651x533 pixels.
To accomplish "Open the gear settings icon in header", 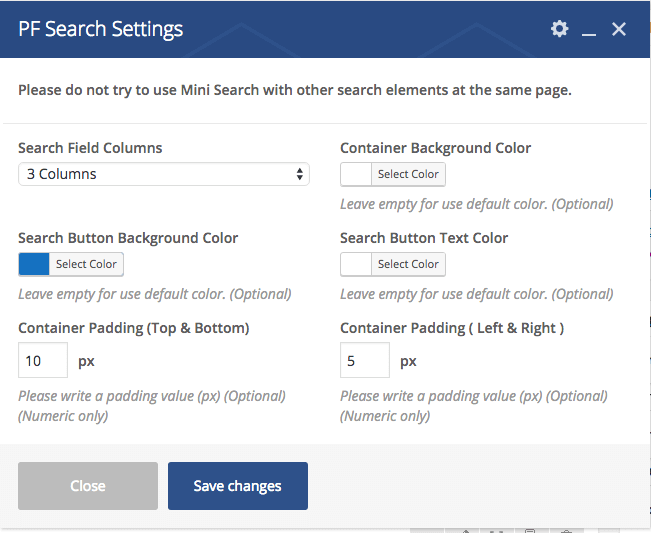I will [559, 29].
